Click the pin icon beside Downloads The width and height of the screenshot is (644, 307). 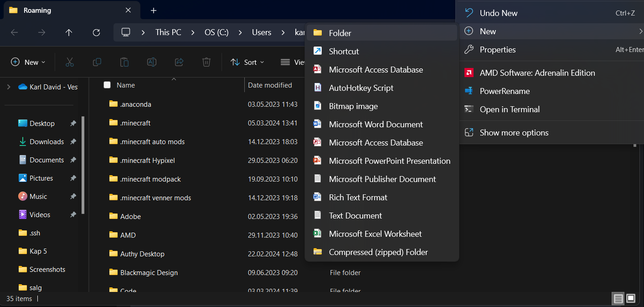(x=73, y=141)
